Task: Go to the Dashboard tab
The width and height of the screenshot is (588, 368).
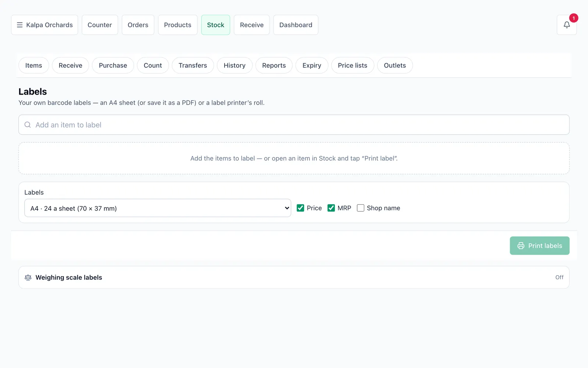Action: (296, 25)
